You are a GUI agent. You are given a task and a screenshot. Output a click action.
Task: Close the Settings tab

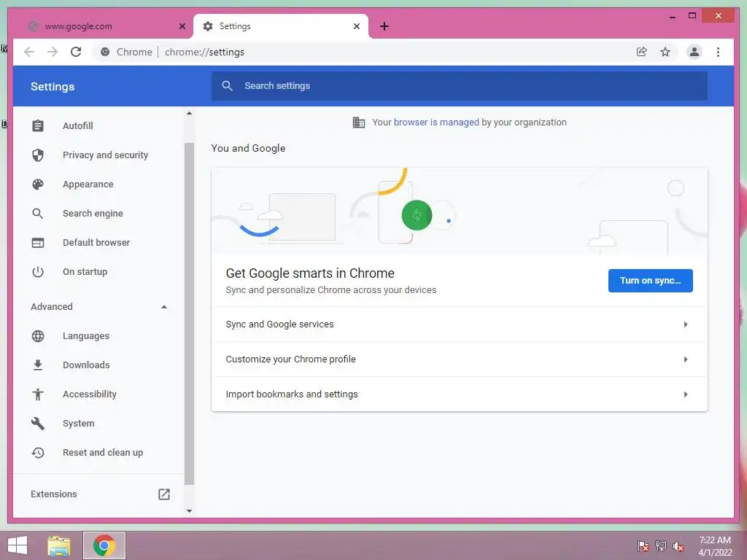(x=356, y=26)
